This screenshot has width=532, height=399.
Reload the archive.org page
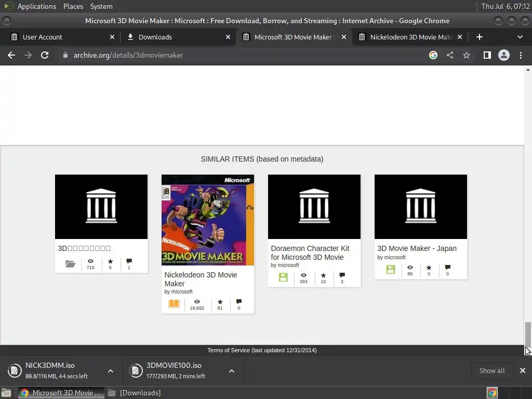click(45, 55)
